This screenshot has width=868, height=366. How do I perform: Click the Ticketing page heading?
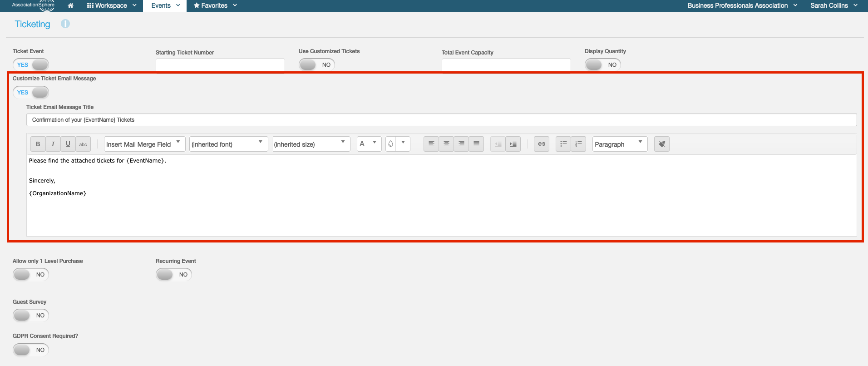pyautogui.click(x=33, y=24)
